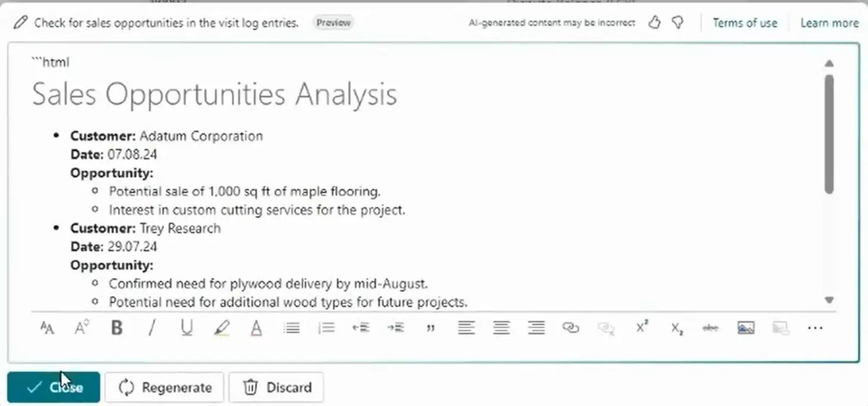Center align the text
Image resolution: width=868 pixels, height=406 pixels.
[501, 328]
